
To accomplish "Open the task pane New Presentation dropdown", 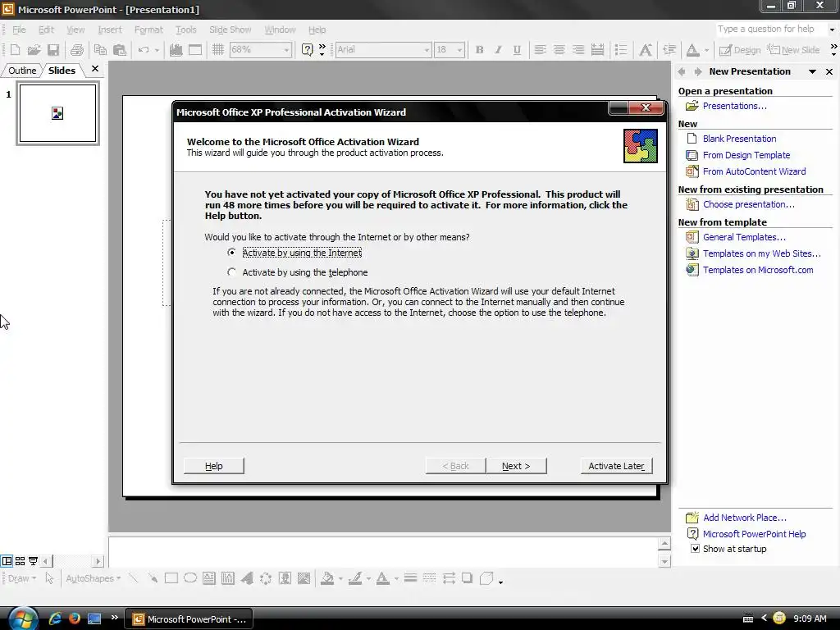I will pos(813,71).
